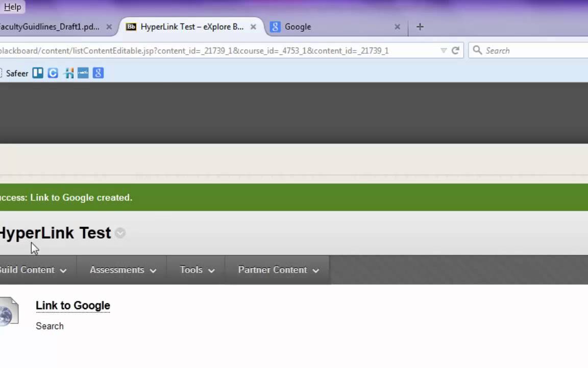Click the Google favicon on the Google tab

coord(275,27)
